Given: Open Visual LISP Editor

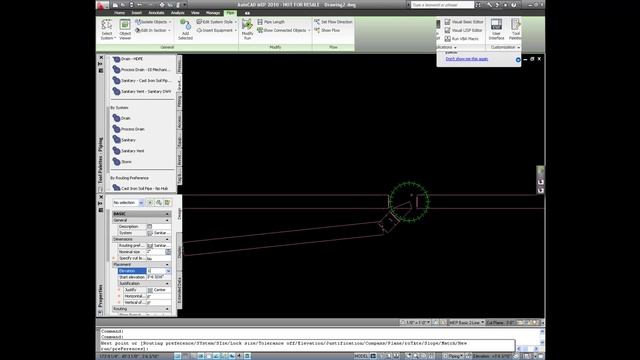Looking at the screenshot, I should (463, 30).
